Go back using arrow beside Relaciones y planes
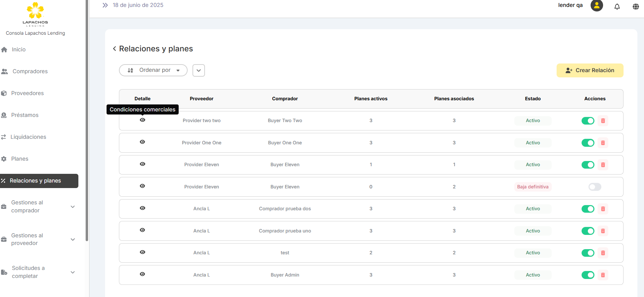644x297 pixels. (x=114, y=49)
